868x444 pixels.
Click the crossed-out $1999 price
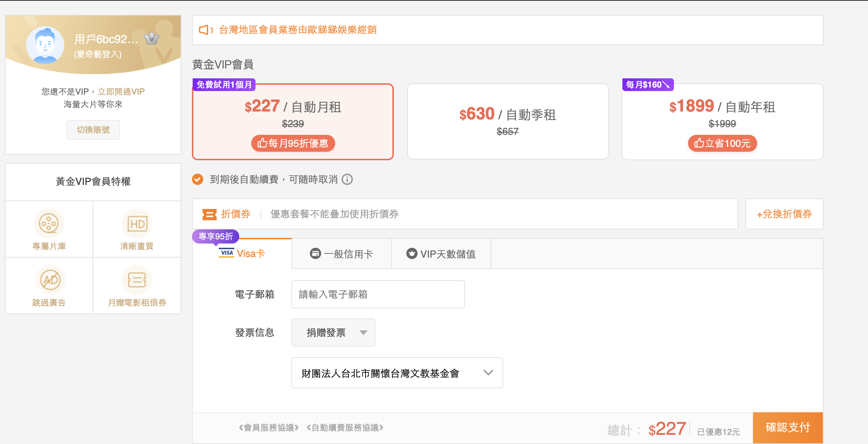click(722, 124)
